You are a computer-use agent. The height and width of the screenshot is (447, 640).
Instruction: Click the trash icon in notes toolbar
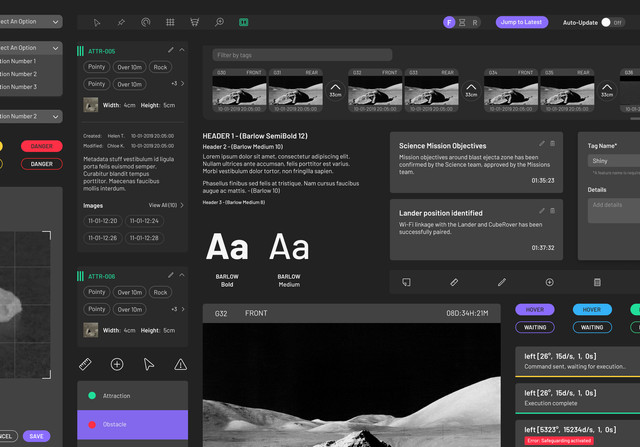coord(597,282)
